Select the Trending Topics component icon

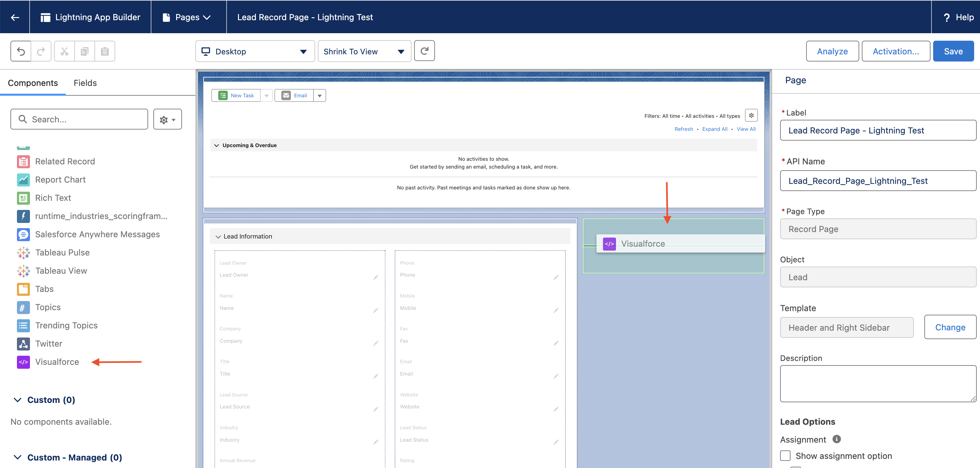23,326
